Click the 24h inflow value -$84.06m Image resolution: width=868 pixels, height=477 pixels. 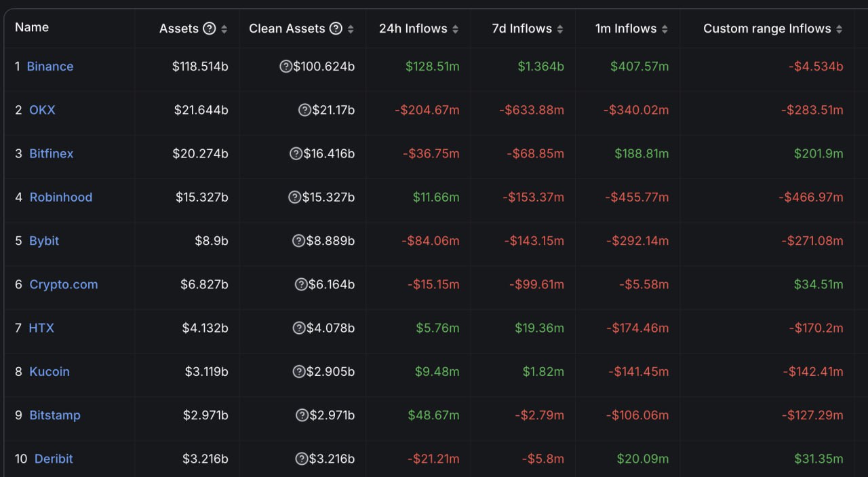click(431, 241)
